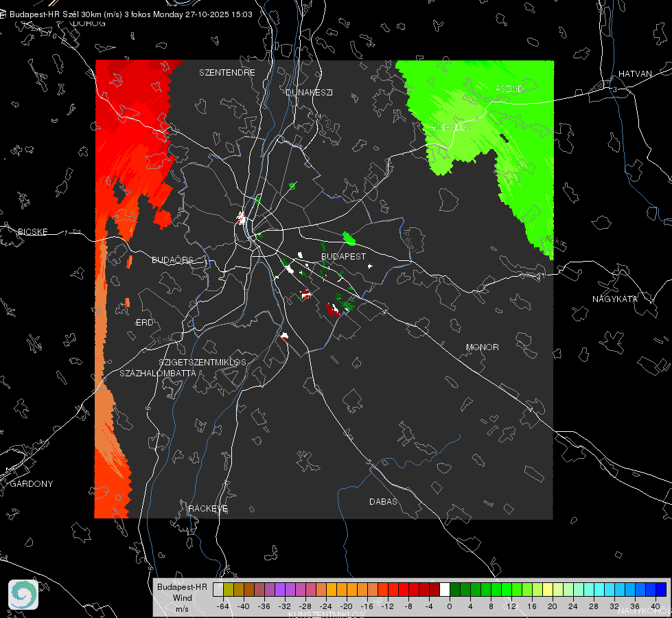Image resolution: width=672 pixels, height=618 pixels.
Task: Click the swirl weather service logo
Action: (x=23, y=595)
